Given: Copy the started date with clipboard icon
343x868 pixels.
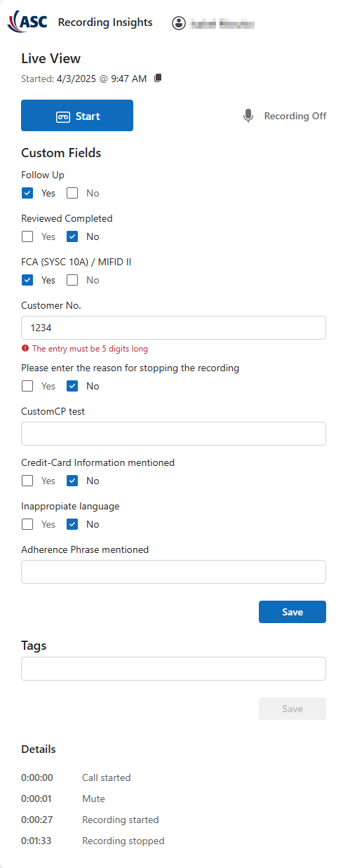Looking at the screenshot, I should coord(158,79).
